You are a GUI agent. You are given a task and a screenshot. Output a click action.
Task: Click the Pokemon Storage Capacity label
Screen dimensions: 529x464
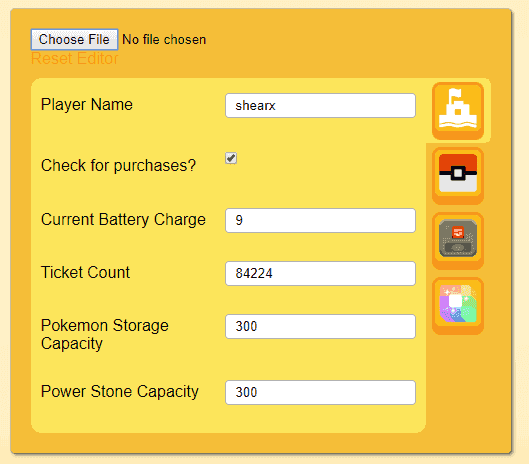point(105,334)
